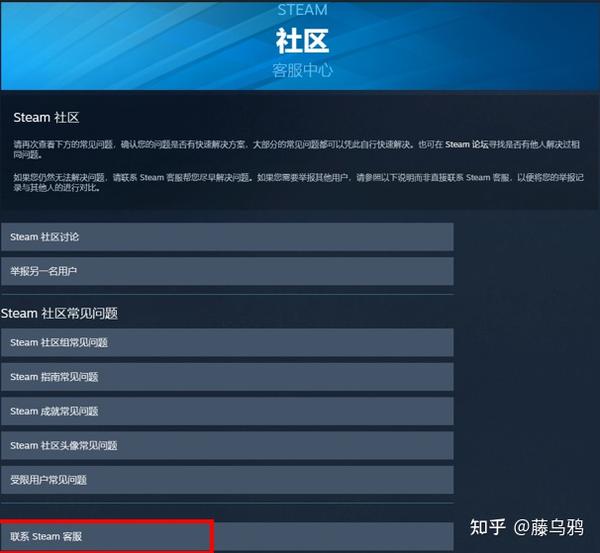Select 举报另一名用户 option
The width and height of the screenshot is (600, 553).
[x=227, y=271]
